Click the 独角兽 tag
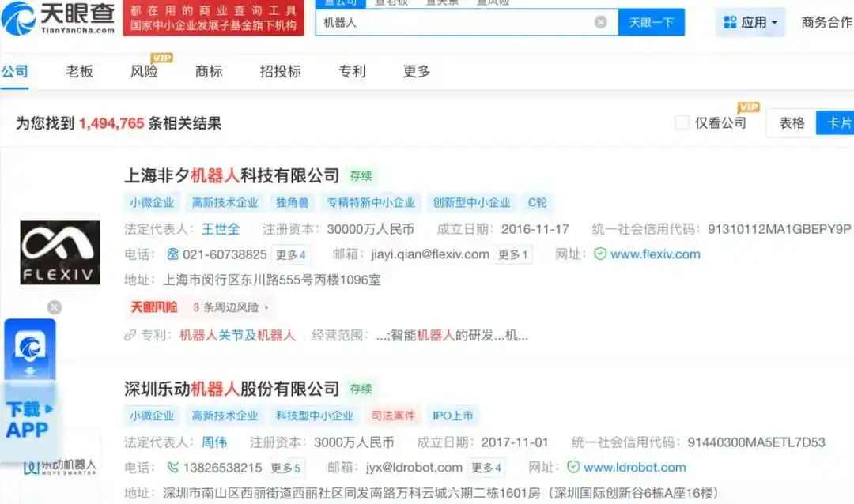The height and width of the screenshot is (504, 854). point(292,202)
